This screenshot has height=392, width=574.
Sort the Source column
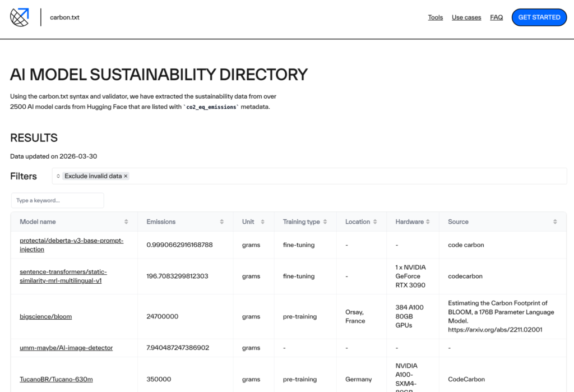(x=554, y=222)
